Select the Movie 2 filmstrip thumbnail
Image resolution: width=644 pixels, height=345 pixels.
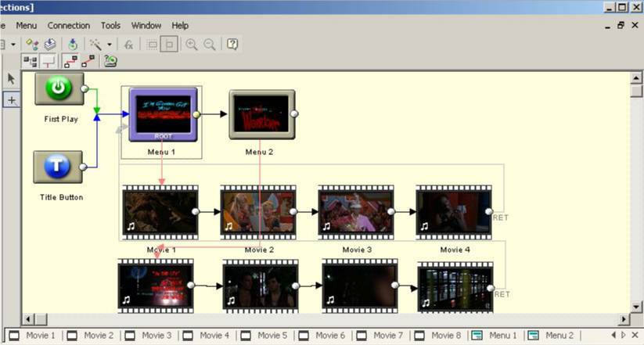[258, 212]
